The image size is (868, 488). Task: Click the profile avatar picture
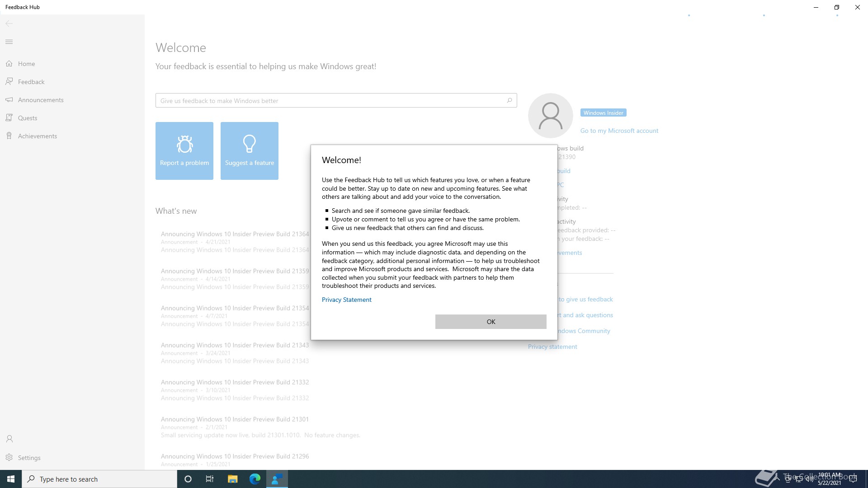tap(551, 116)
